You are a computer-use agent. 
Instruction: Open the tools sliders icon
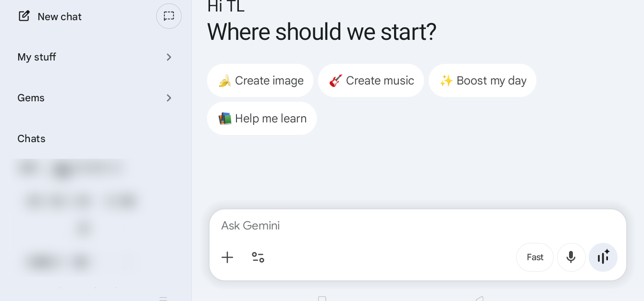tap(258, 257)
